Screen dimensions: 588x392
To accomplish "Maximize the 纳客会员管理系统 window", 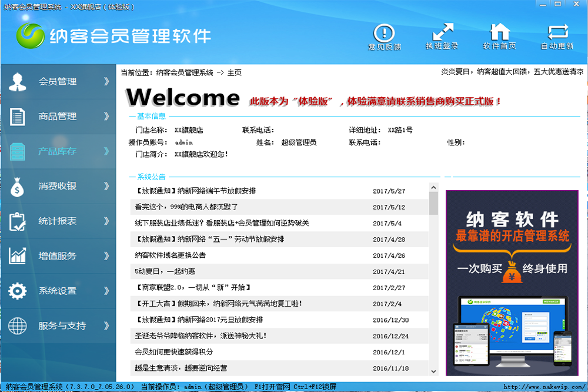I will click(x=558, y=4).
